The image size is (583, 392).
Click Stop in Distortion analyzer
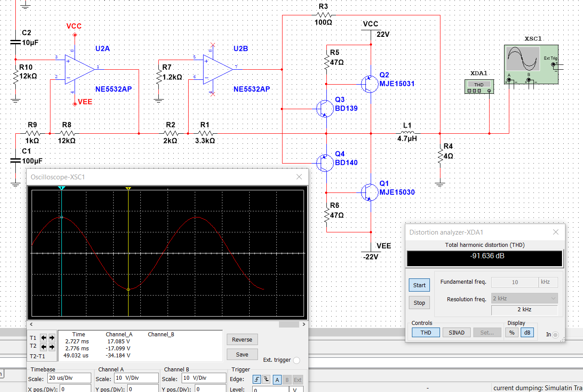pyautogui.click(x=419, y=303)
